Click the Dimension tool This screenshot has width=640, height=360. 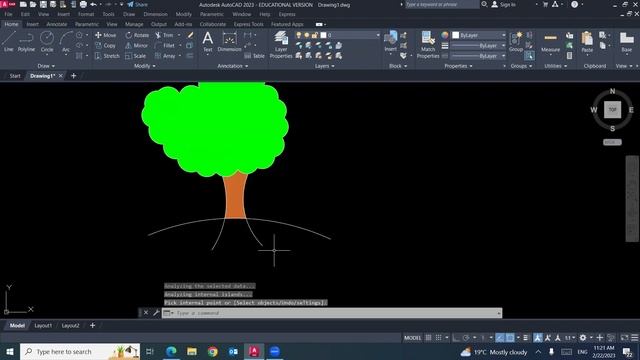tap(229, 42)
